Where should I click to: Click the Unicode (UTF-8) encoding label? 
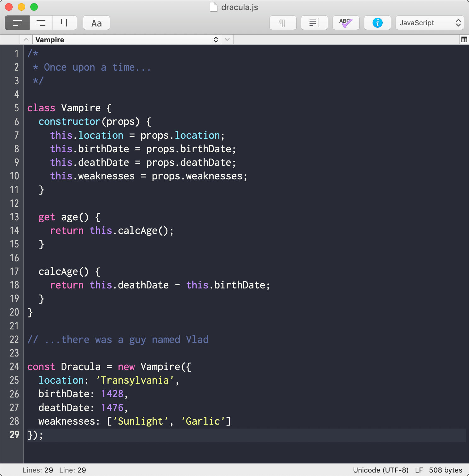[x=381, y=470]
